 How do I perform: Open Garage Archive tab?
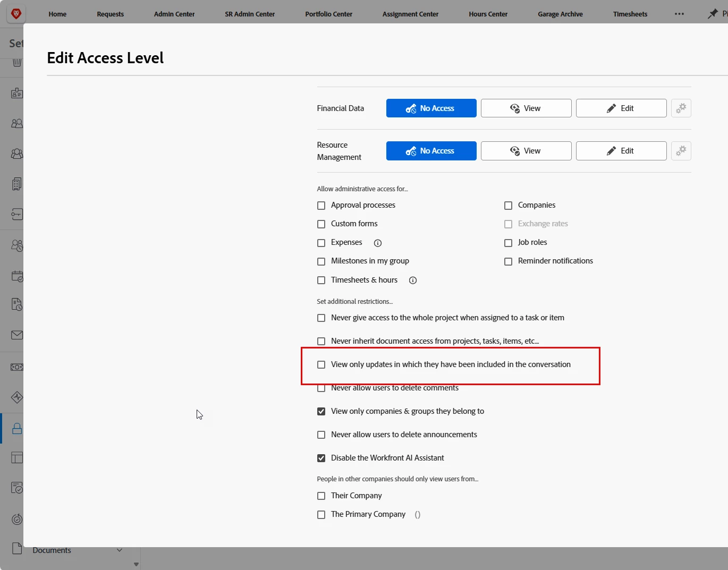pos(560,14)
